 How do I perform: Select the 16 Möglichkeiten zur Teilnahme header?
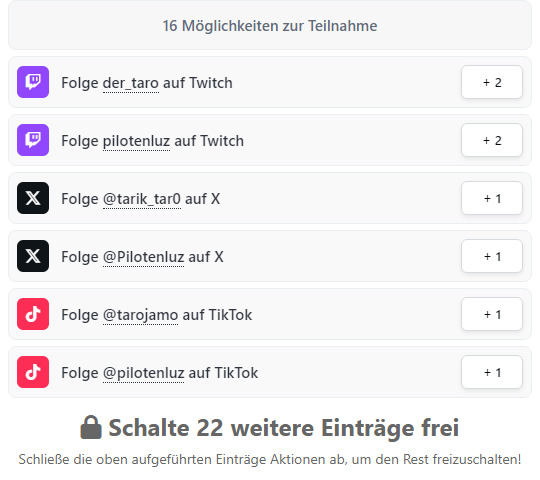(270, 25)
